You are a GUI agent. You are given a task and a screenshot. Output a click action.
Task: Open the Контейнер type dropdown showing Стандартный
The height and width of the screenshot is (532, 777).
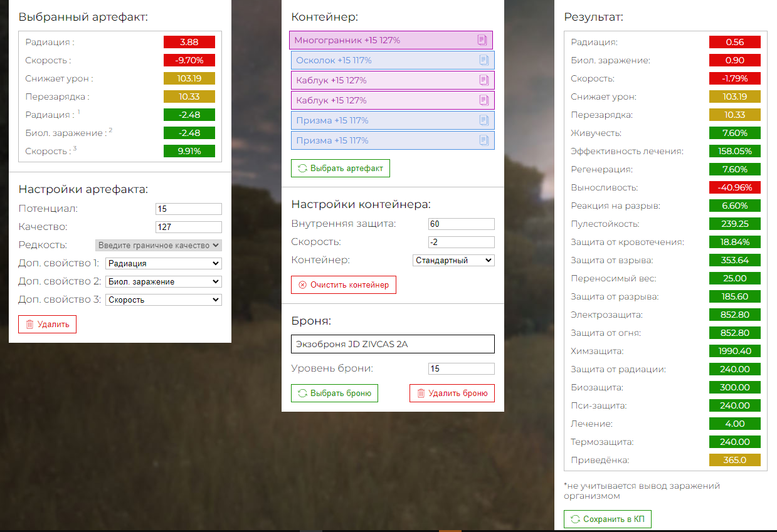[x=454, y=260]
